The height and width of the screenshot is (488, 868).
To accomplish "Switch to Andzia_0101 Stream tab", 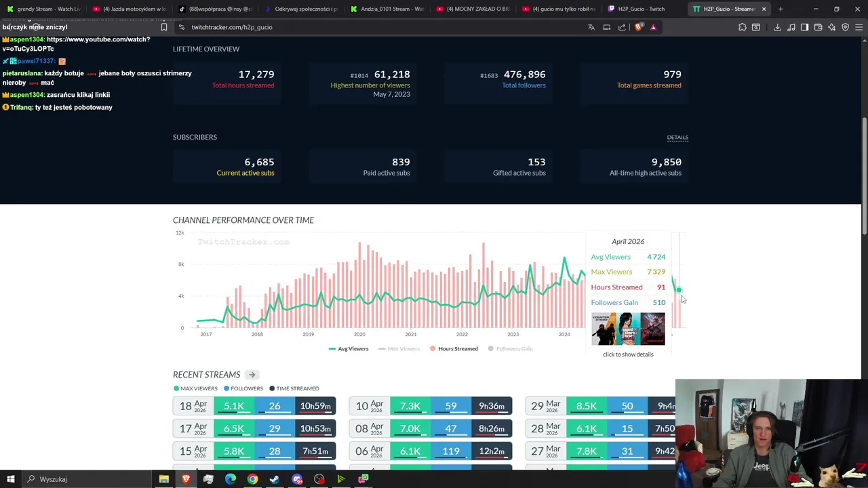I will (x=387, y=9).
